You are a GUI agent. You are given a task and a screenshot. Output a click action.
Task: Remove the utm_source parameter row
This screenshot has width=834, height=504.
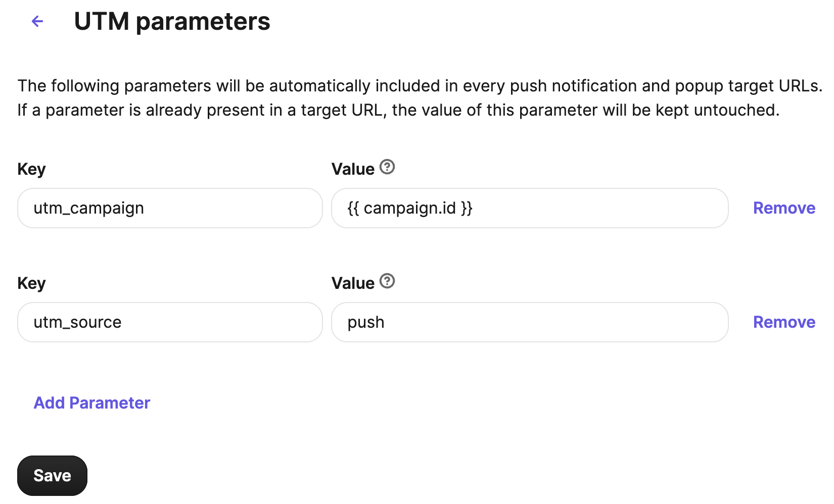784,322
